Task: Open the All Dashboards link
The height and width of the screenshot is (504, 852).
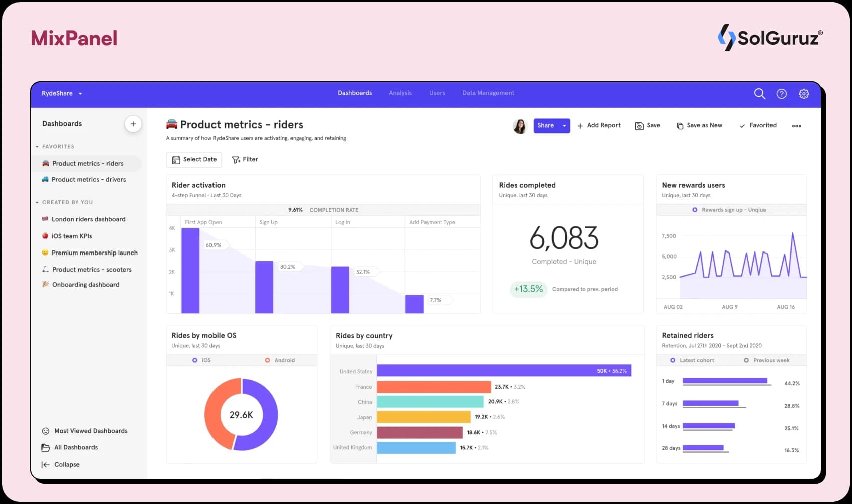Action: point(76,447)
